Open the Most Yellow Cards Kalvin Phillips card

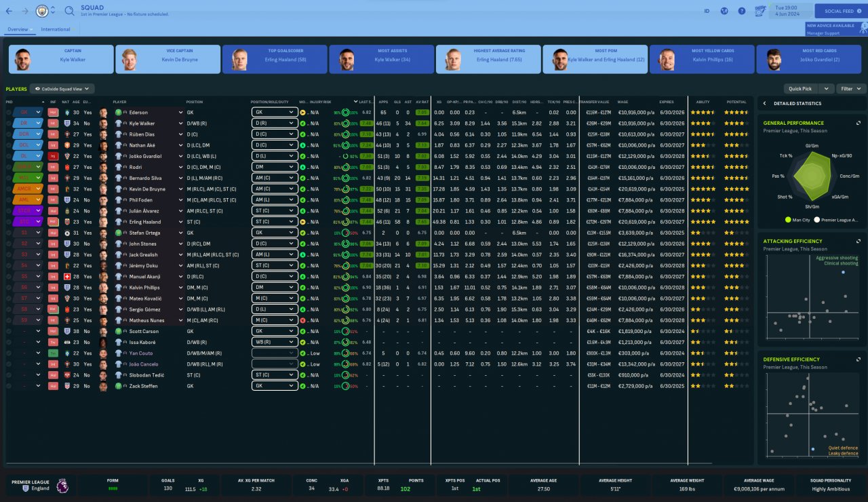click(x=702, y=59)
